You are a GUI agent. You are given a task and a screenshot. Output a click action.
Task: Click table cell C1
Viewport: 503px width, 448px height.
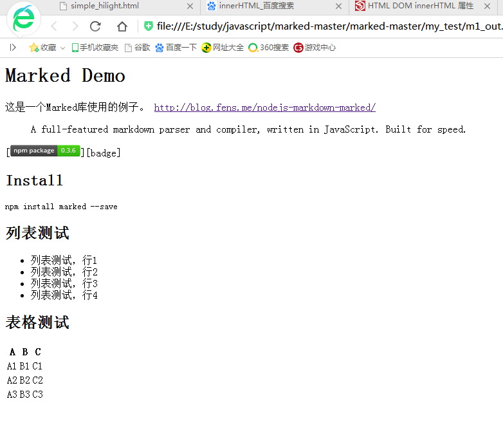[x=37, y=366]
